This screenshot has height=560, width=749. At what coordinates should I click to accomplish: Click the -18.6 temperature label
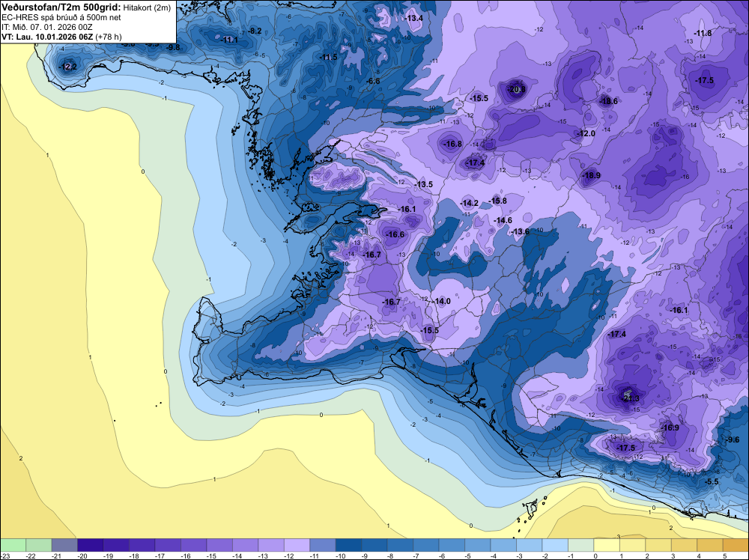[x=608, y=101]
